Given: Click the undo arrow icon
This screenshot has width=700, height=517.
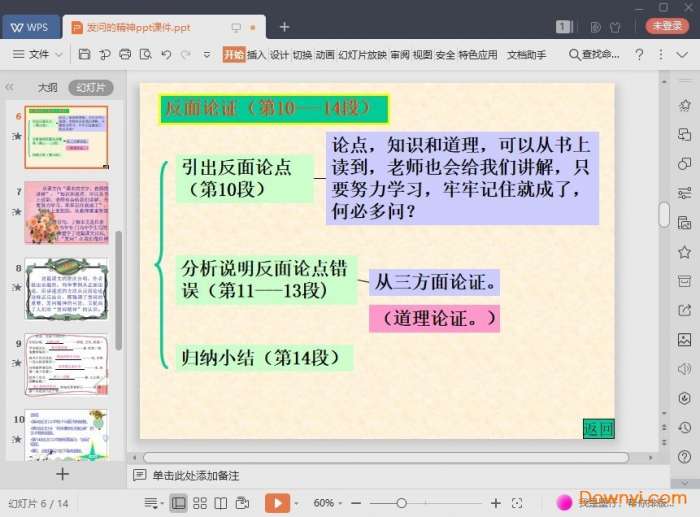Looking at the screenshot, I should coord(166,54).
